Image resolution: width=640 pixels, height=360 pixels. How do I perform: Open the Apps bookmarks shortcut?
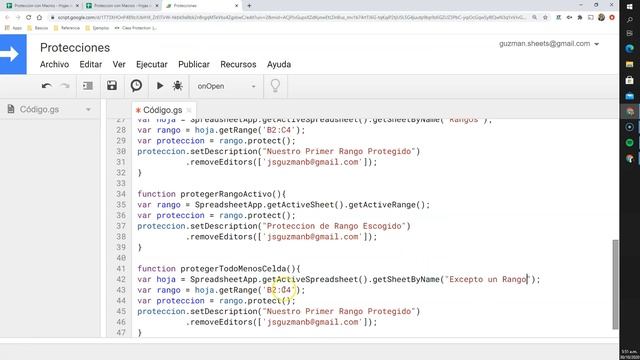point(14,28)
